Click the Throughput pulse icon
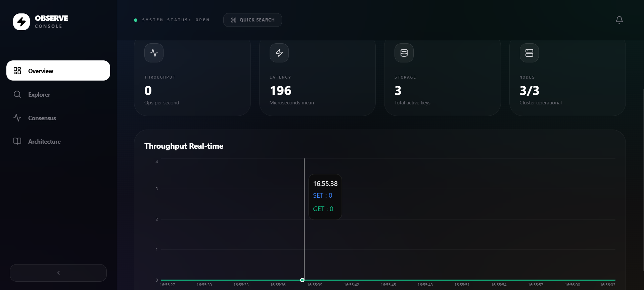This screenshot has height=290, width=644. [154, 53]
